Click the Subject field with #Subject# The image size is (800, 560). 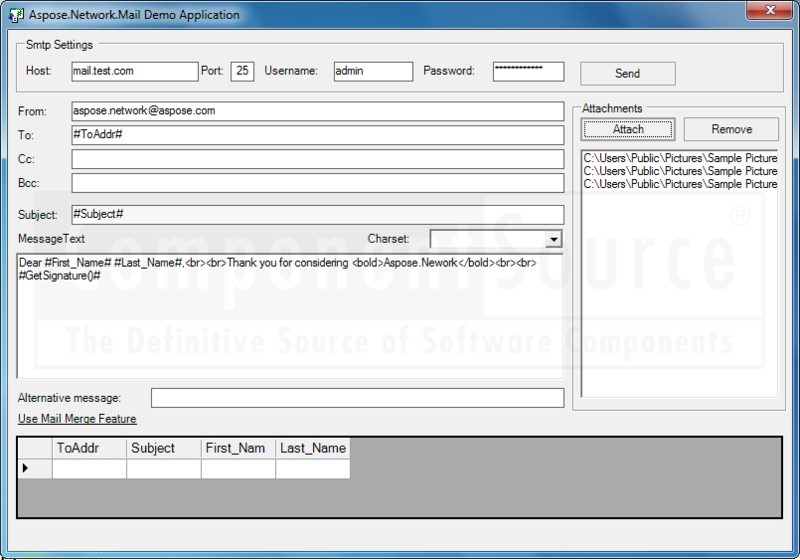[x=318, y=215]
